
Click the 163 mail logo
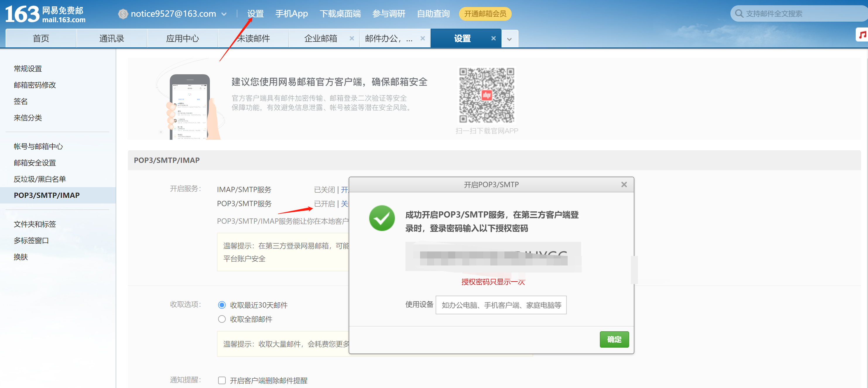(x=45, y=14)
